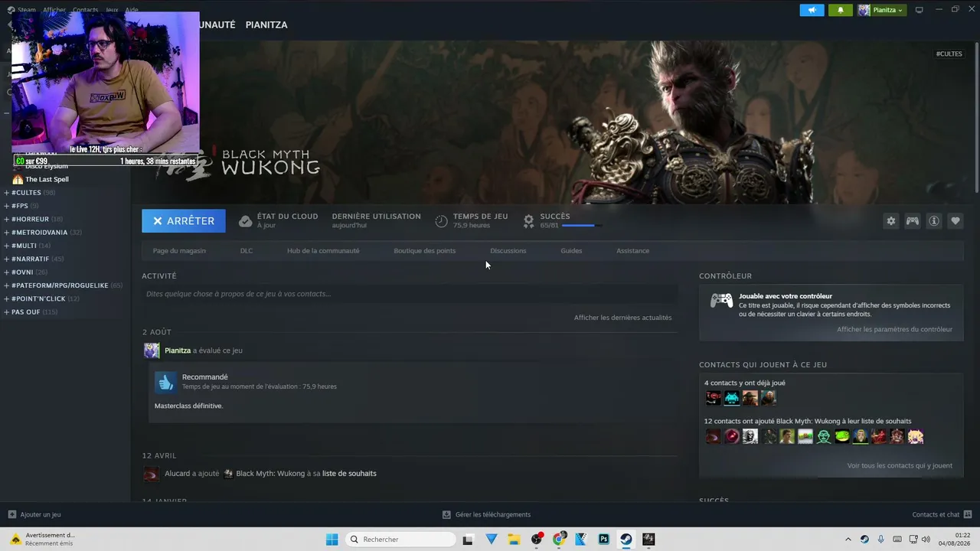Stop the game with ARRÊTER button
Viewport: 980px width, 551px height.
184,221
